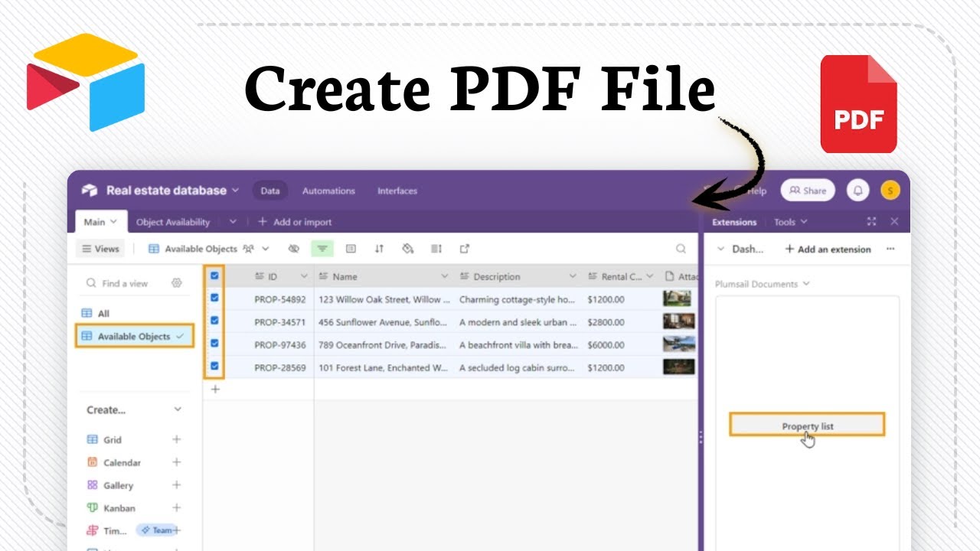Toggle the select-all header checkbox
The width and height of the screenshot is (980, 551).
(214, 276)
